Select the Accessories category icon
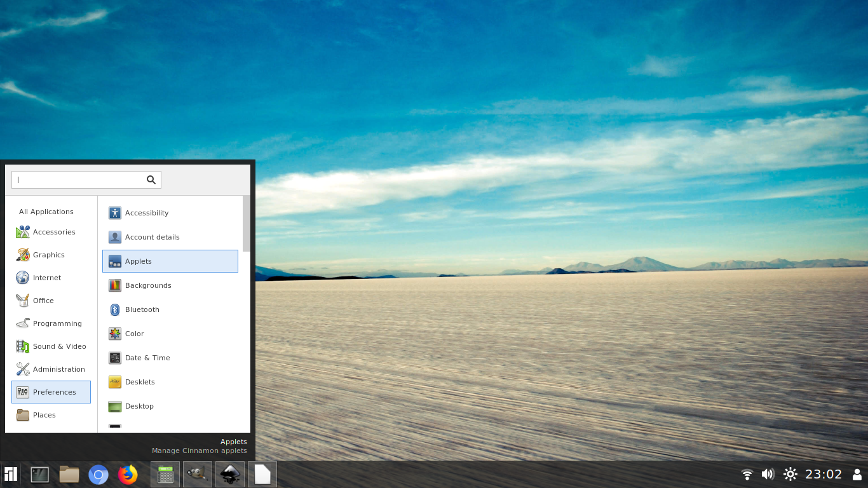This screenshot has height=488, width=868. pos(23,232)
